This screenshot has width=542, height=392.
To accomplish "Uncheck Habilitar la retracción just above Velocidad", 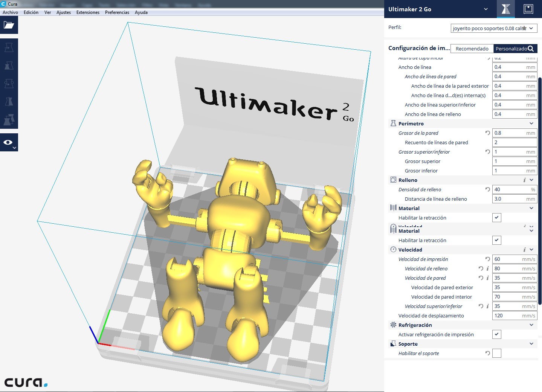I will [x=496, y=240].
